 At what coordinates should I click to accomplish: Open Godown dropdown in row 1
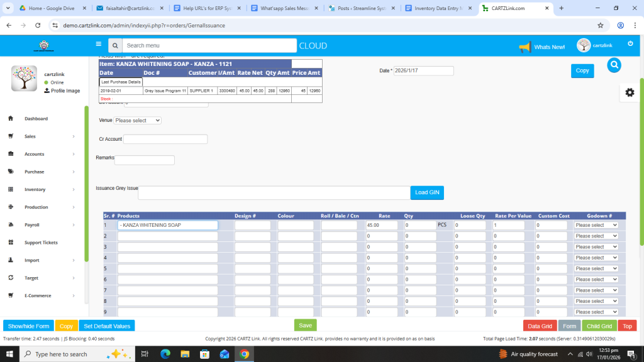point(596,225)
